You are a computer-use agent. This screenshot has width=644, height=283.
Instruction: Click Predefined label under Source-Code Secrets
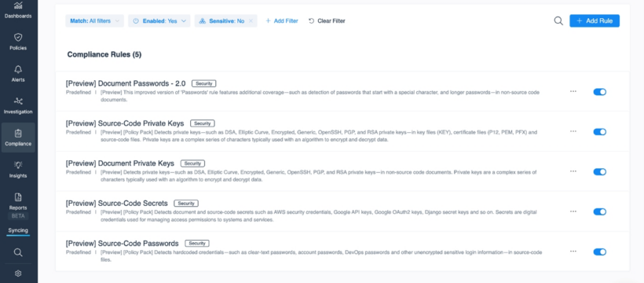coord(79,212)
